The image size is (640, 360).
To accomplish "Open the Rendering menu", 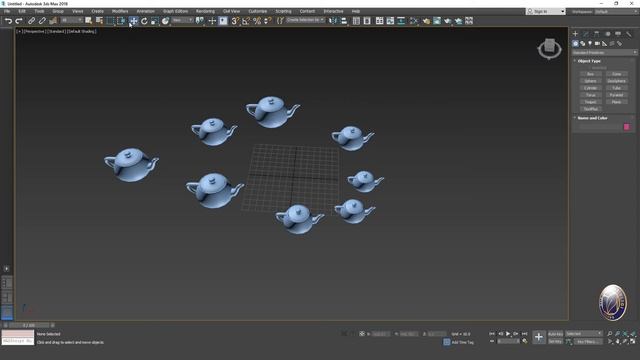I will [205, 11].
